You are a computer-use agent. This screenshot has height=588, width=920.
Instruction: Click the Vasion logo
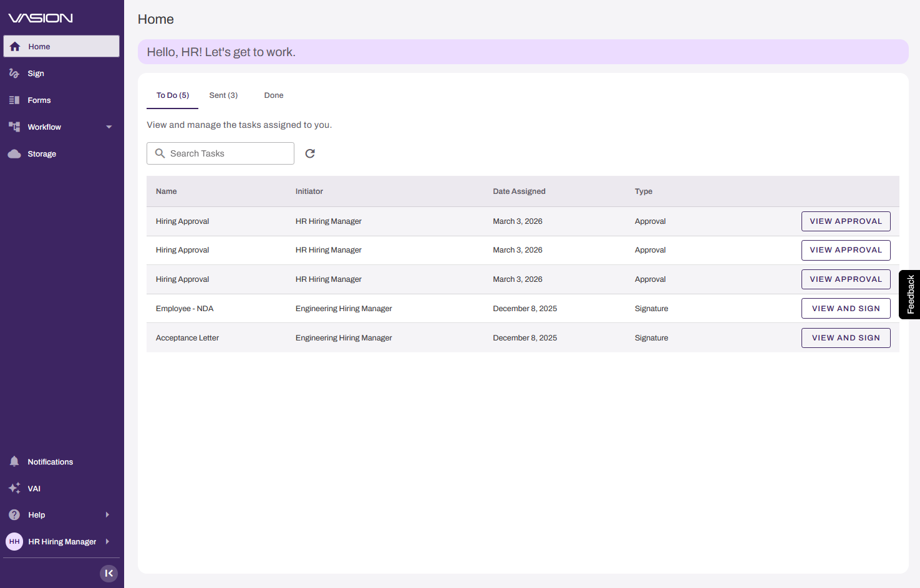(x=41, y=18)
